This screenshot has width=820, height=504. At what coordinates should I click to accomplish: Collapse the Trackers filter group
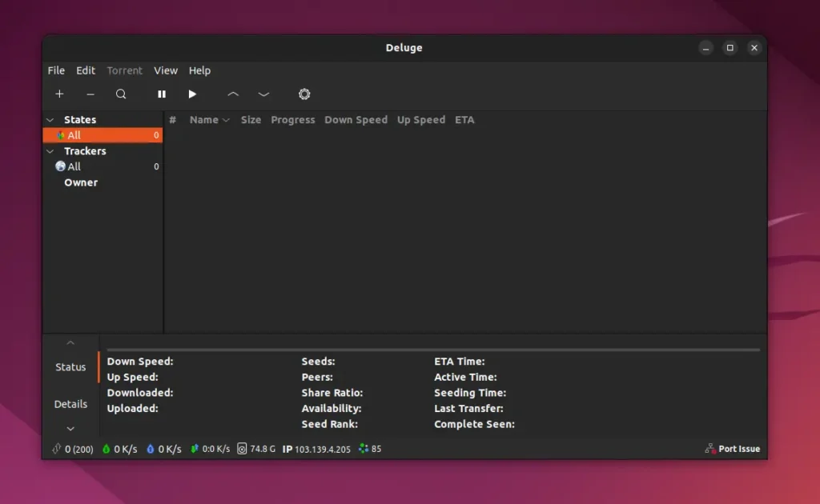pyautogui.click(x=50, y=151)
